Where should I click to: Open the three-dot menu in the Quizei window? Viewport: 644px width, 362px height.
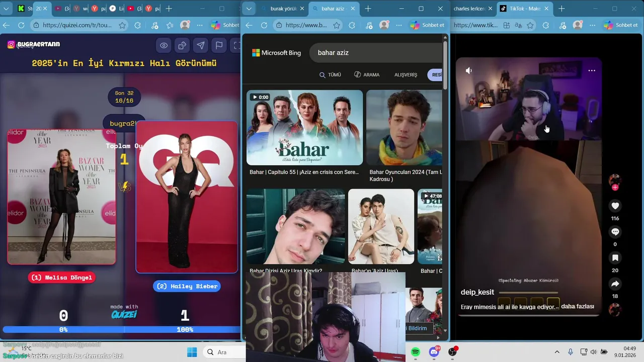[x=200, y=25]
